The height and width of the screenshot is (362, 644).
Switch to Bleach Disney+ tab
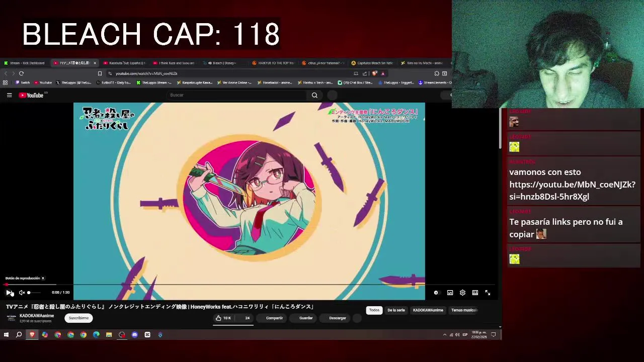point(223,63)
